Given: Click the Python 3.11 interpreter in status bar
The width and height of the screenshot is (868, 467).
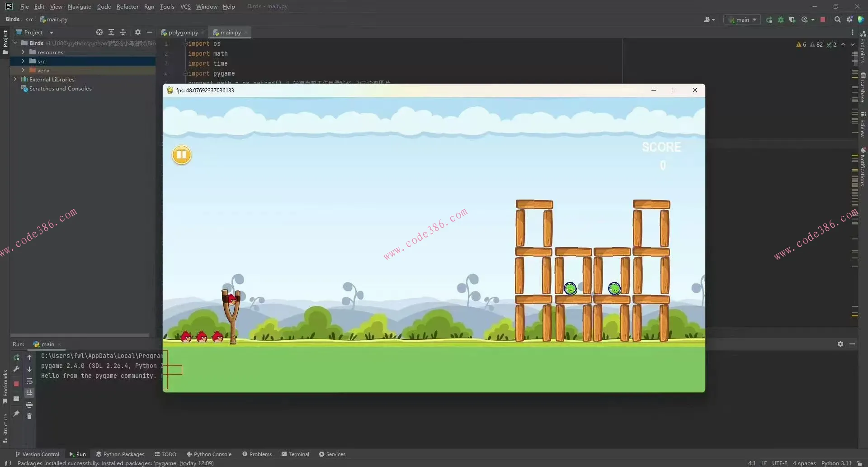Looking at the screenshot, I should pos(836,463).
